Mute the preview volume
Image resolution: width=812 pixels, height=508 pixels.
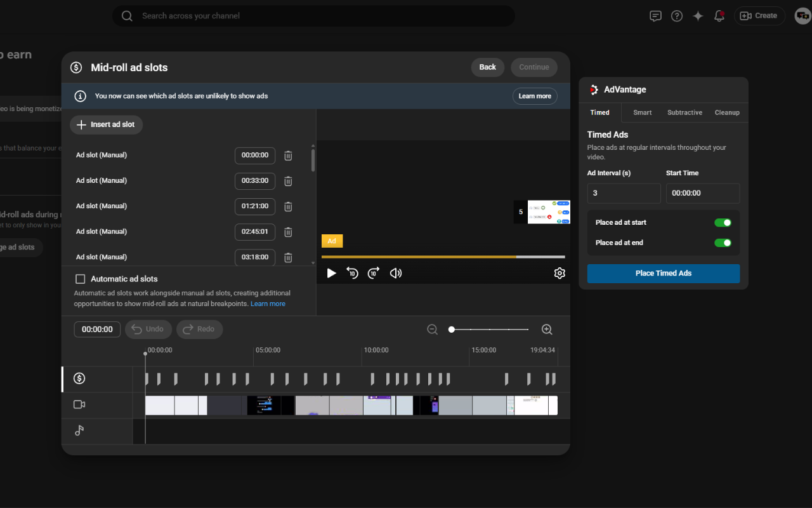point(396,273)
